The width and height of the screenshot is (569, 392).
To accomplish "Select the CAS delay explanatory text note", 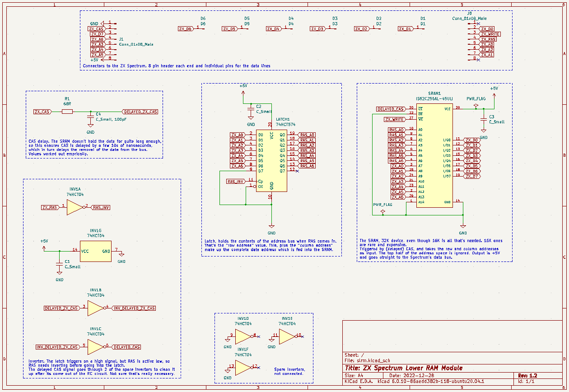I will click(95, 147).
